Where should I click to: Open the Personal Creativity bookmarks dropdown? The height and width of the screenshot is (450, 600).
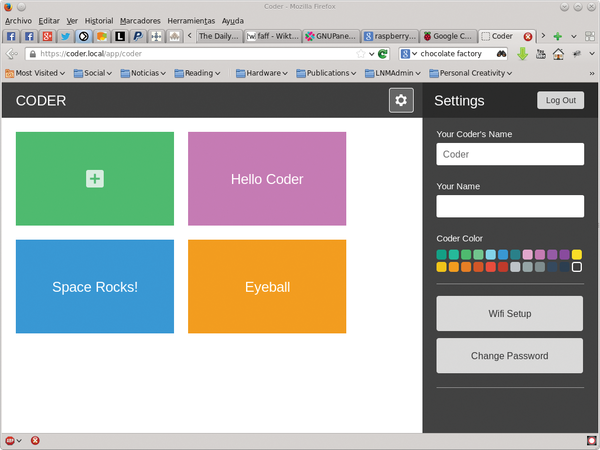[x=470, y=73]
